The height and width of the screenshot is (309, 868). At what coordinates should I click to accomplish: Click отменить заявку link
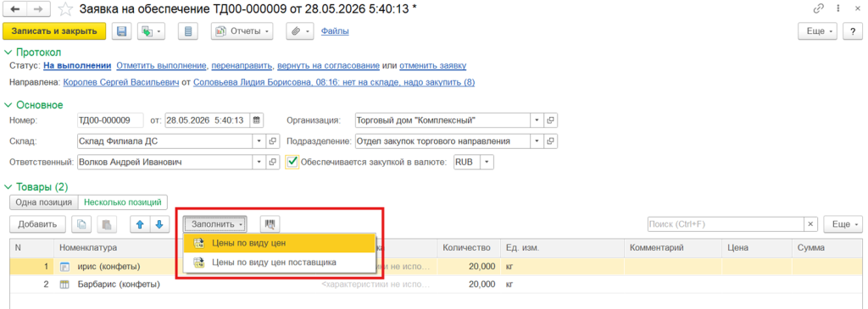[x=432, y=66]
